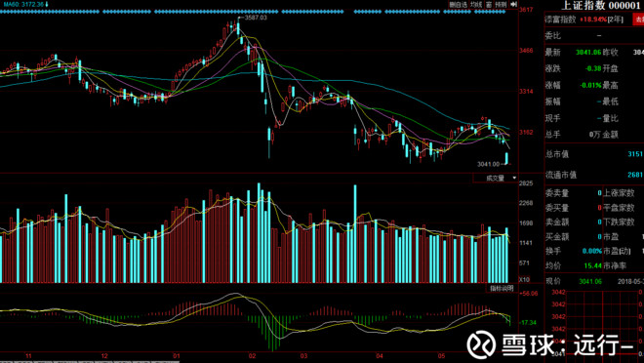Click the red button beside 添富指数
Image resolution: width=644 pixels, height=363 pixels.
click(638, 20)
